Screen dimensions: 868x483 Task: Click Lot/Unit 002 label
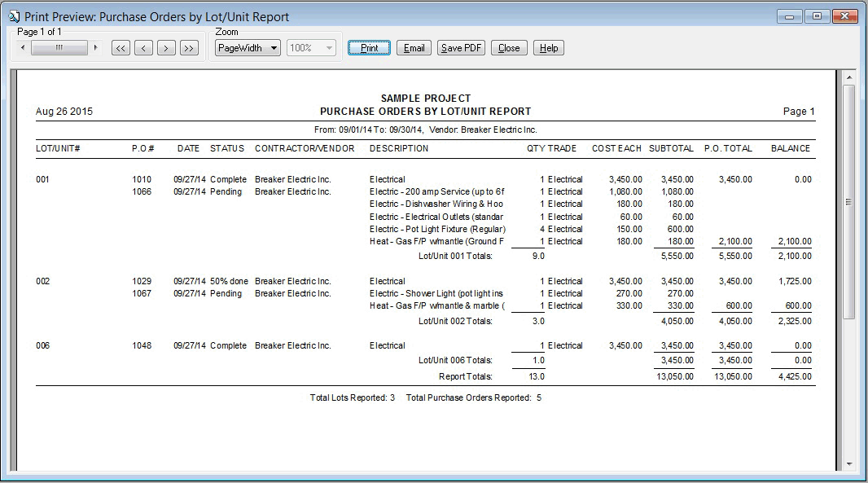[42, 281]
